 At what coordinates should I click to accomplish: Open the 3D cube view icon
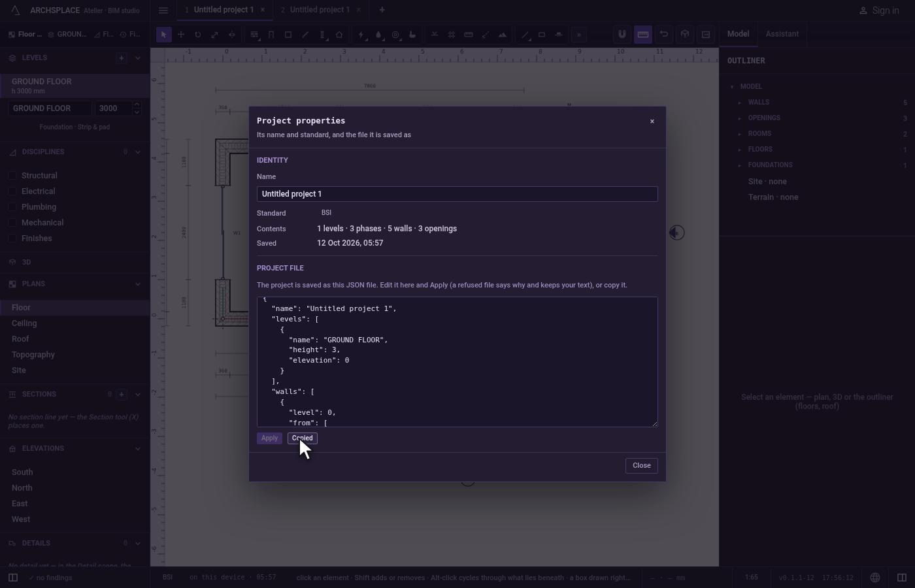click(x=684, y=35)
